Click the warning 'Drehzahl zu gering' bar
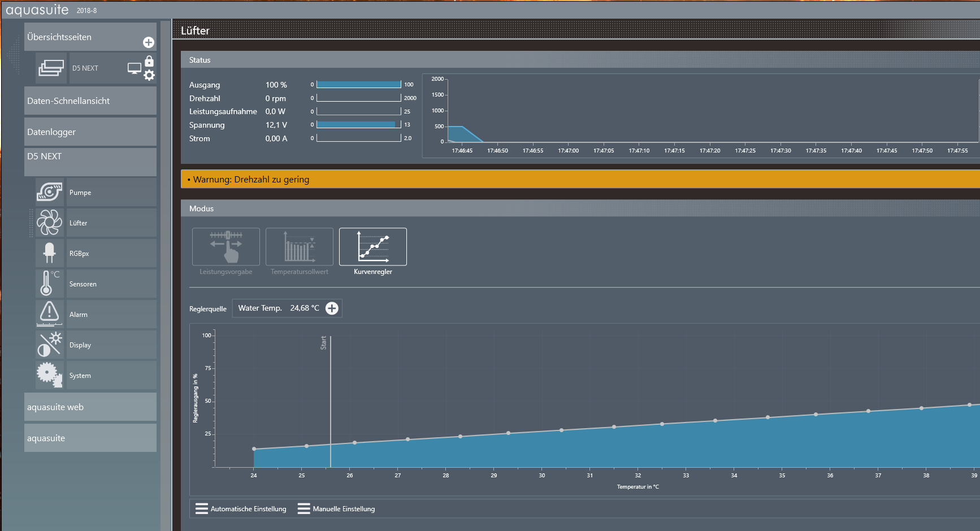 tap(580, 179)
